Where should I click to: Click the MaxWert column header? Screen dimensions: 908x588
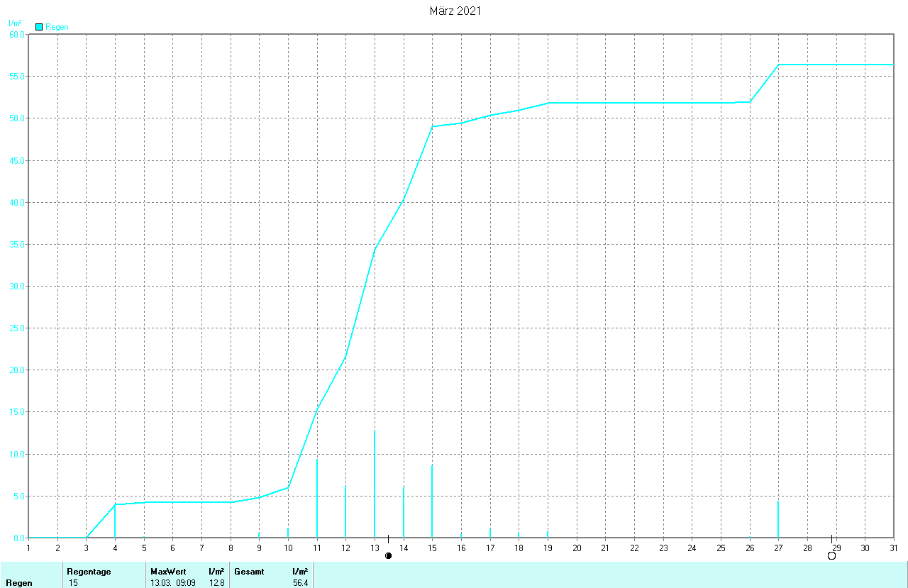pos(168,571)
